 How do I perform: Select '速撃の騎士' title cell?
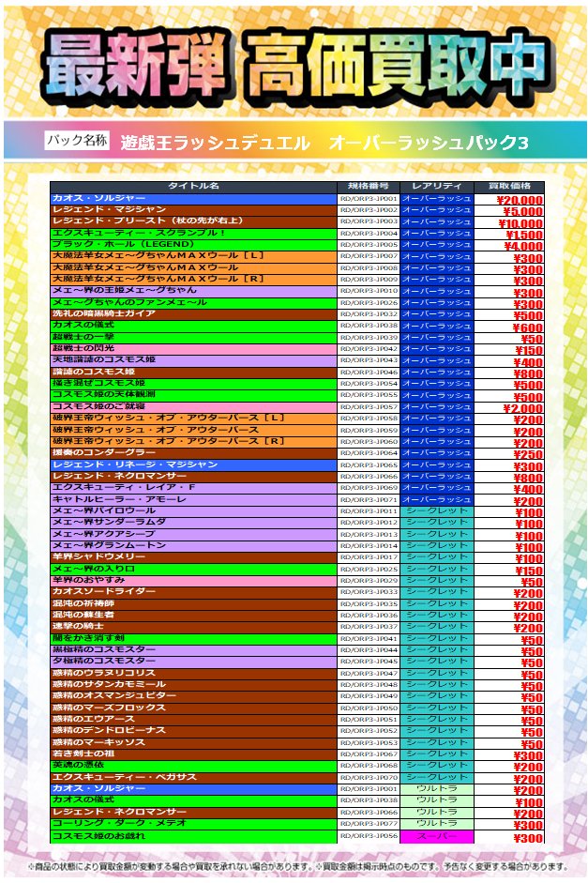pos(193,627)
